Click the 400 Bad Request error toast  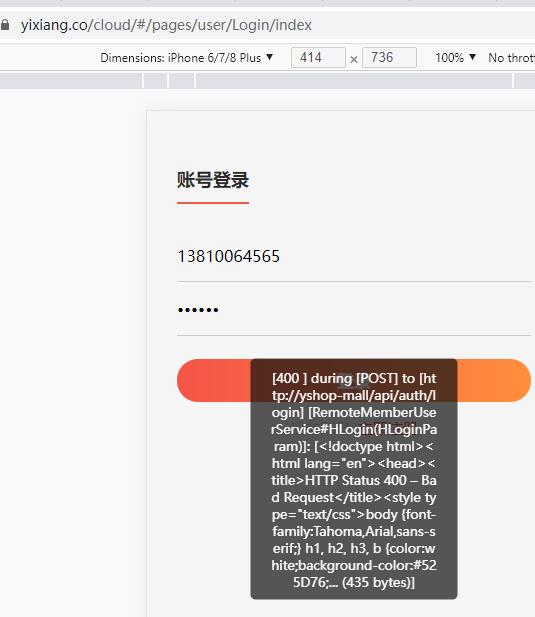click(x=354, y=479)
